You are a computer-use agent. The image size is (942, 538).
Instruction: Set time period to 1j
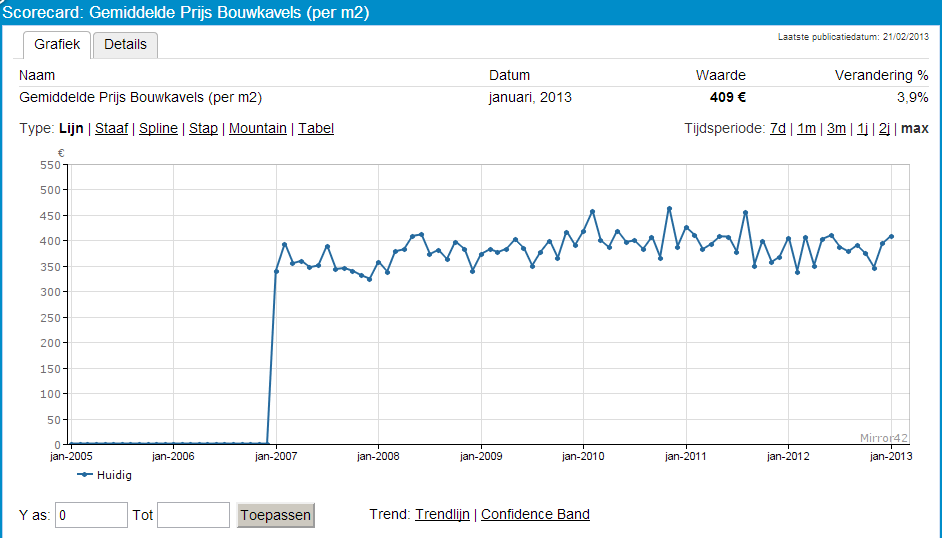point(862,128)
